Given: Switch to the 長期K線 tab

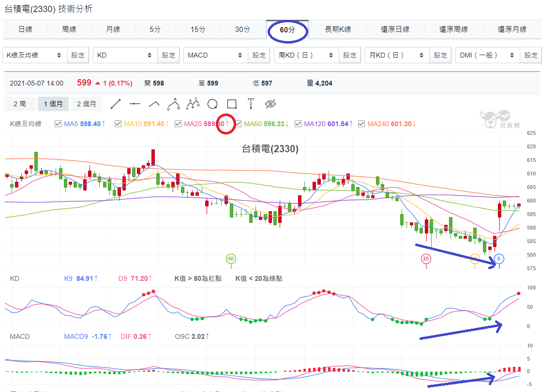Looking at the screenshot, I should pos(338,29).
